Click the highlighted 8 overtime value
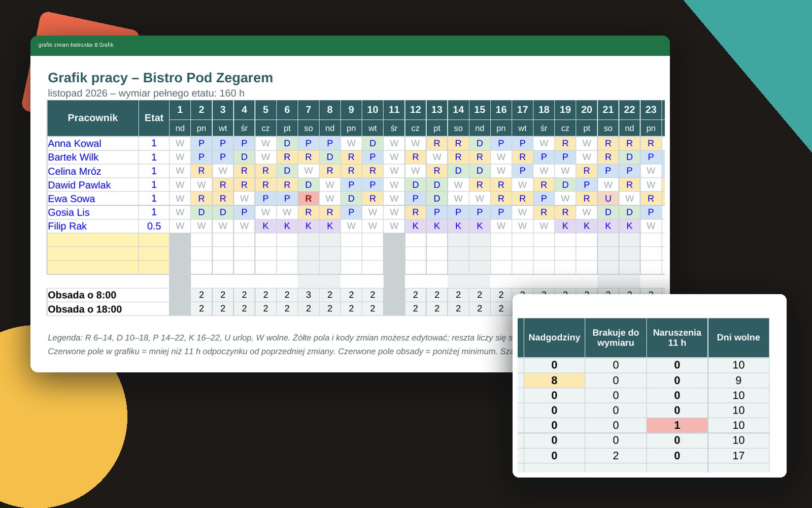 point(554,380)
